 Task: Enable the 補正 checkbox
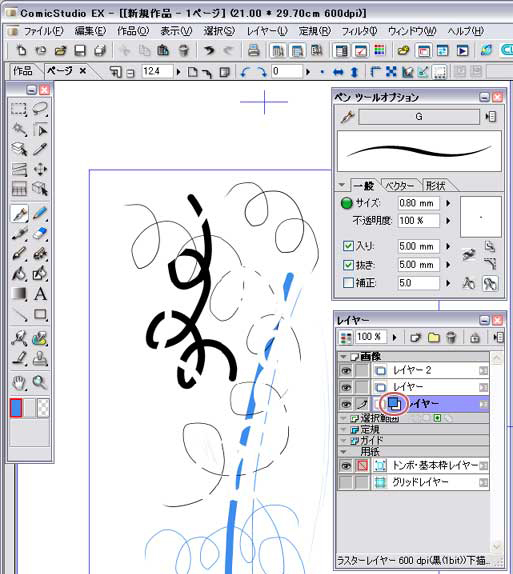coord(348,283)
